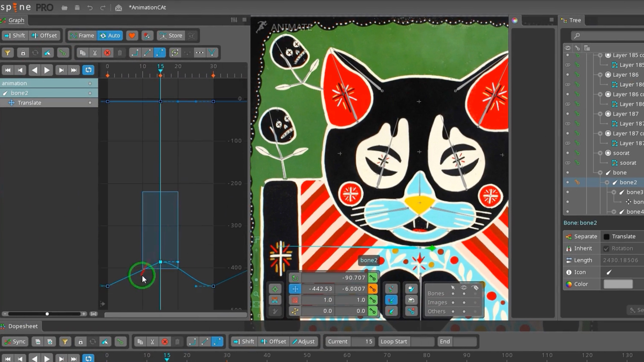Click the Store button in graph toolbar
Screen dimensions: 644x362
pyautogui.click(x=171, y=36)
